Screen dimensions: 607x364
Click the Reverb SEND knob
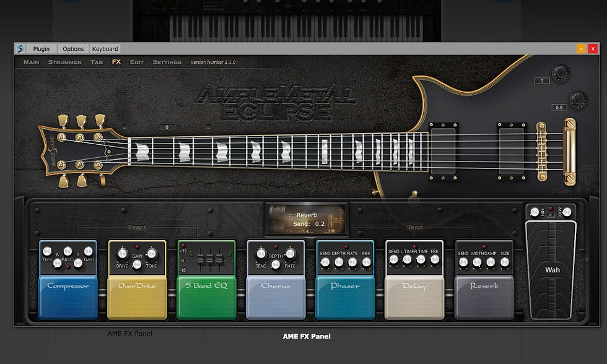coord(463,262)
